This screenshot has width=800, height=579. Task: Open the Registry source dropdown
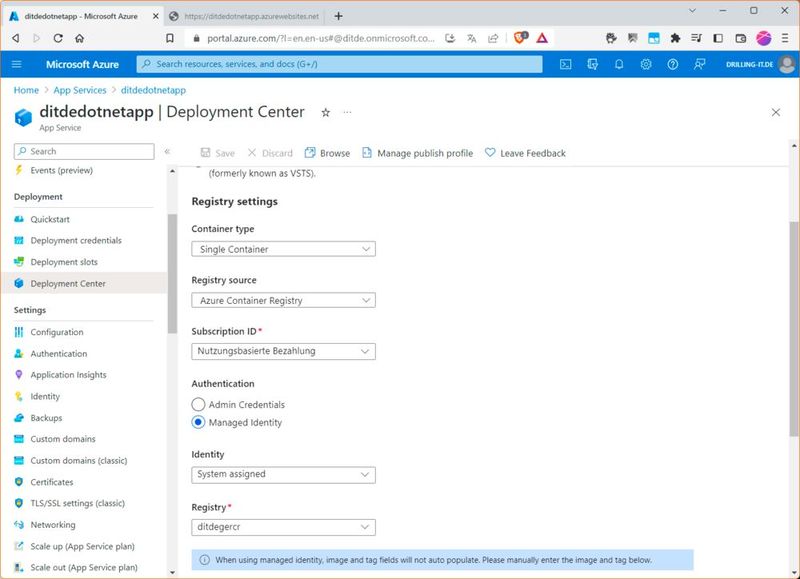coord(283,300)
